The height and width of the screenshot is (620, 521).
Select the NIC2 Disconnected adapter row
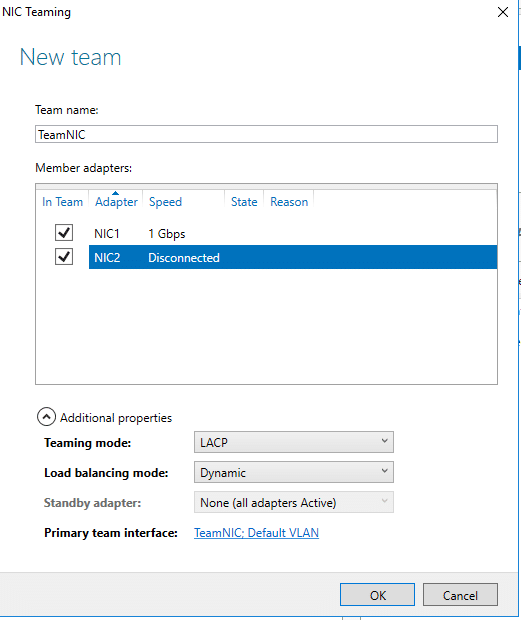click(293, 257)
